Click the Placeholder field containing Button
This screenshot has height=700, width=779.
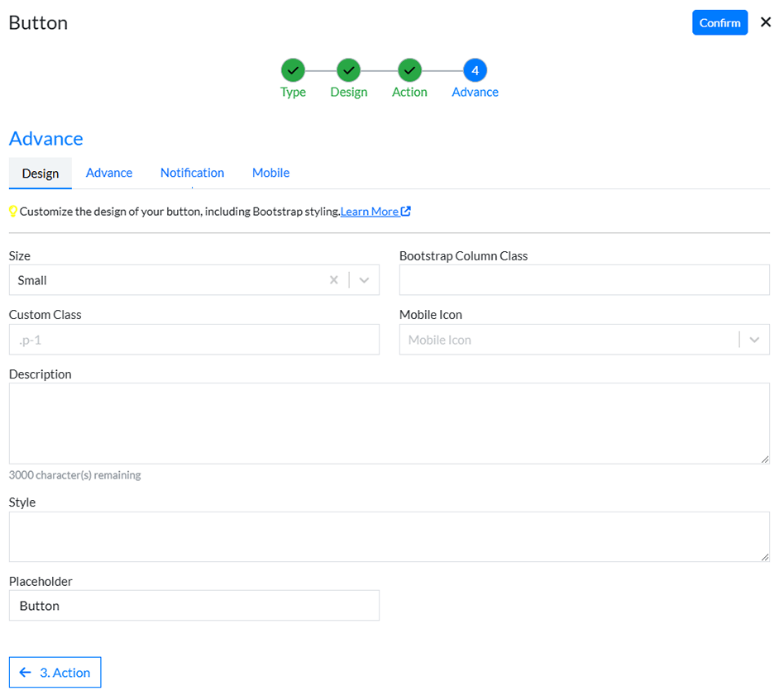click(194, 605)
